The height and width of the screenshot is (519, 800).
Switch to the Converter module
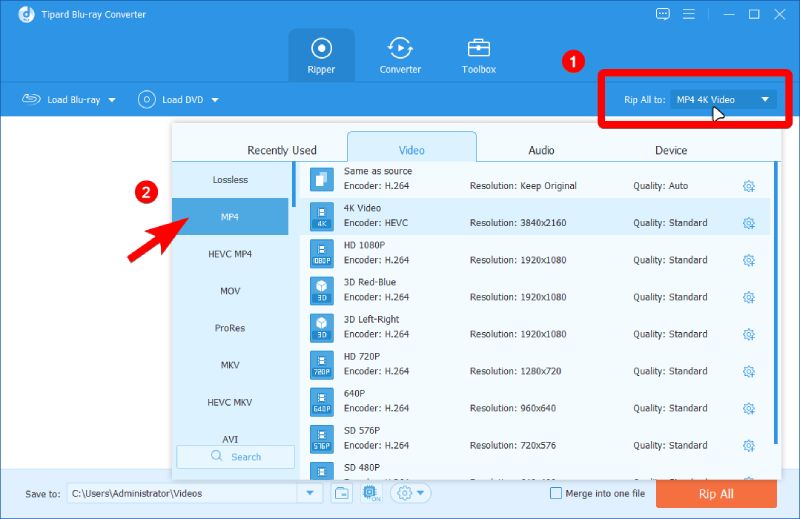[400, 56]
